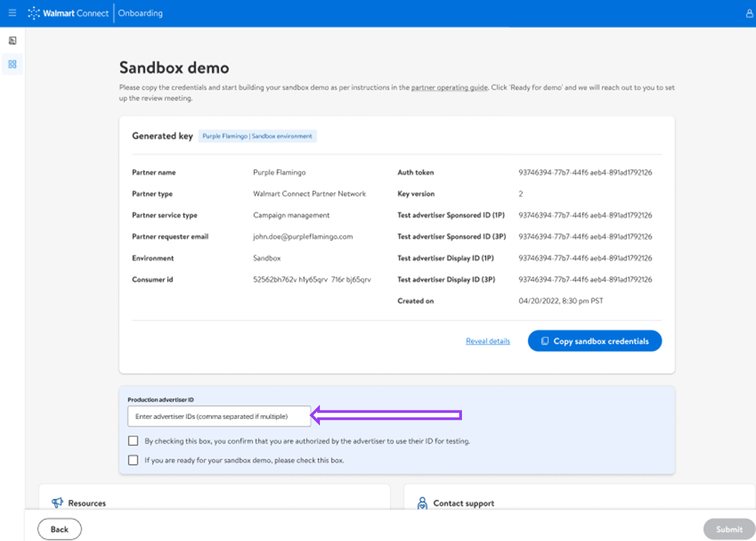756x541 pixels.
Task: Click the Resources megaphone icon
Action: (x=57, y=502)
